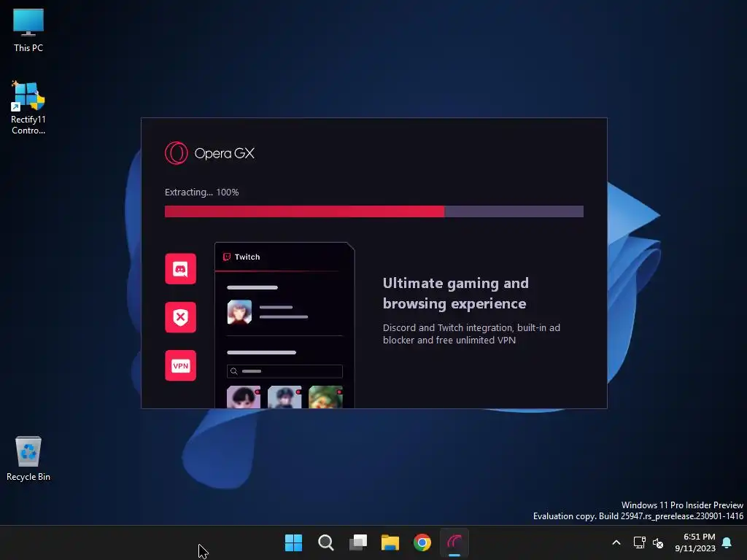This screenshot has width=747, height=560.
Task: Click the Discord and Twitch integration description
Action: (472, 334)
